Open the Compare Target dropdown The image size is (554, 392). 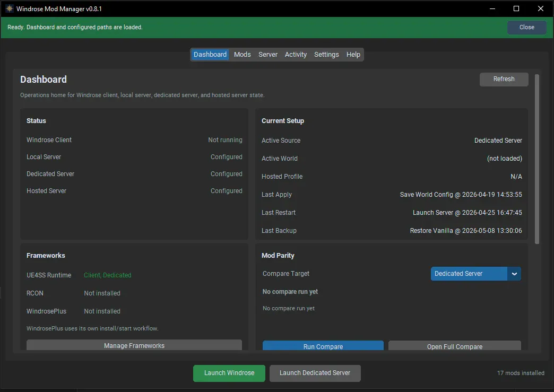coord(475,274)
